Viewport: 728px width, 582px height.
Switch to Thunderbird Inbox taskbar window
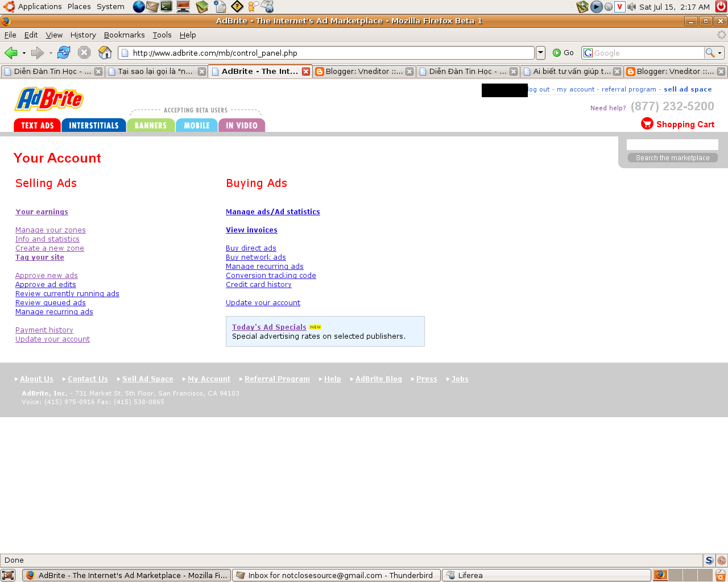(x=336, y=575)
